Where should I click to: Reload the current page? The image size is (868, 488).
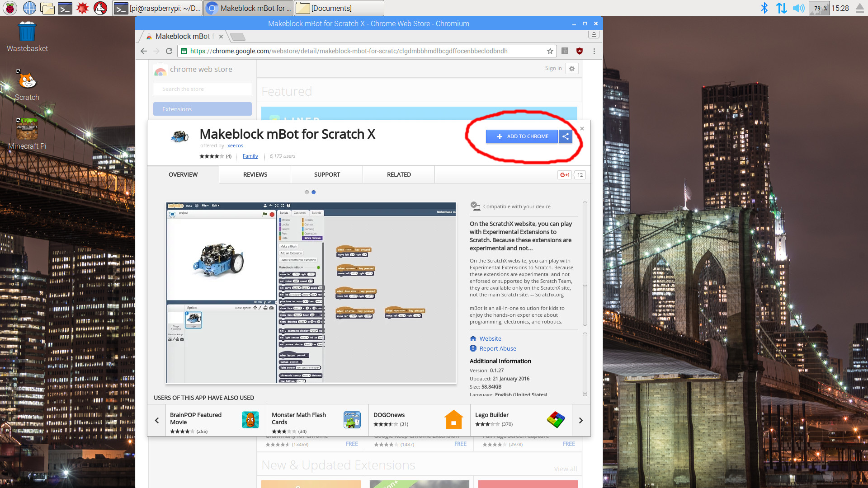pos(169,51)
